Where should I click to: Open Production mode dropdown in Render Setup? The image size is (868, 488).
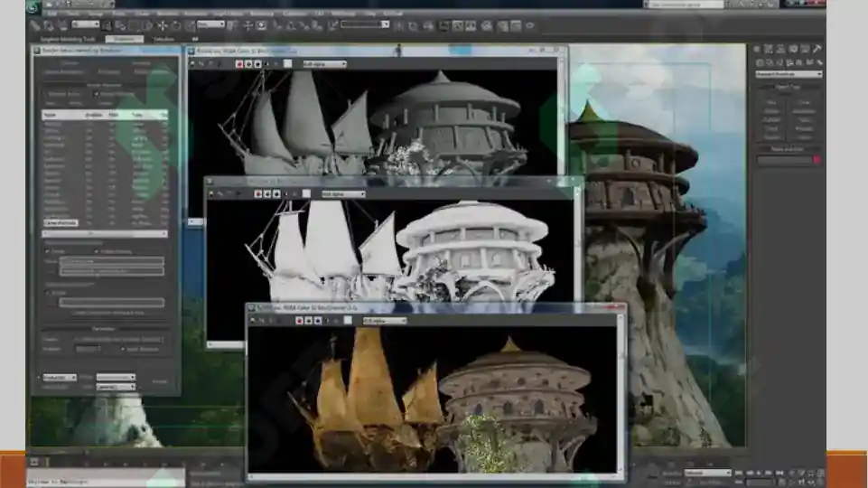point(60,377)
